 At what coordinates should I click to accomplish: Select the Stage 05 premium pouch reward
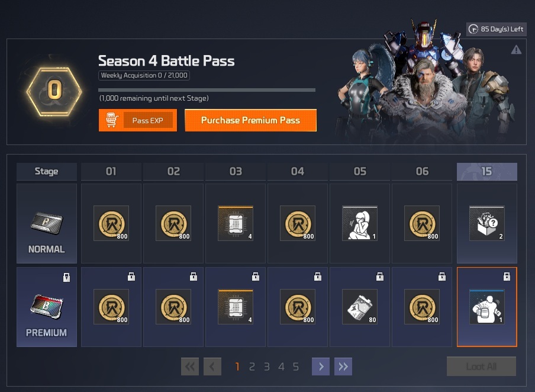click(x=360, y=307)
